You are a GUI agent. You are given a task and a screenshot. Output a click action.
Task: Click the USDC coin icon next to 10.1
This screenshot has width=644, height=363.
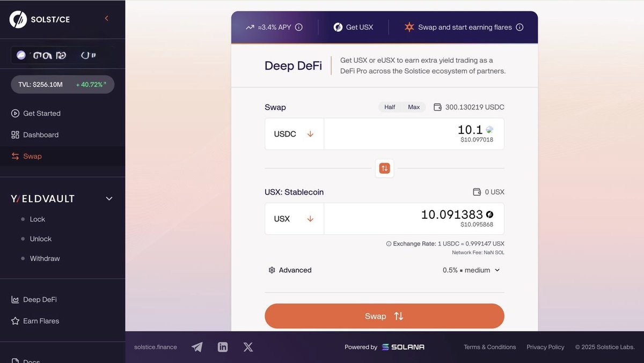click(489, 130)
